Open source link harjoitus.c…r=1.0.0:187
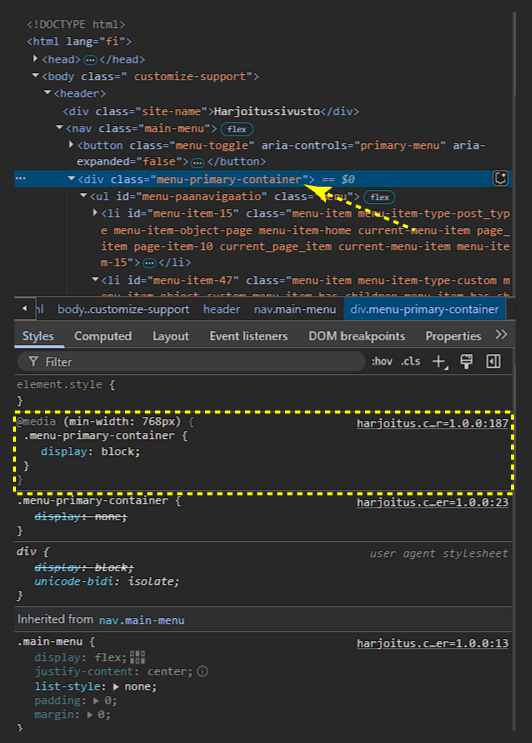 click(433, 423)
